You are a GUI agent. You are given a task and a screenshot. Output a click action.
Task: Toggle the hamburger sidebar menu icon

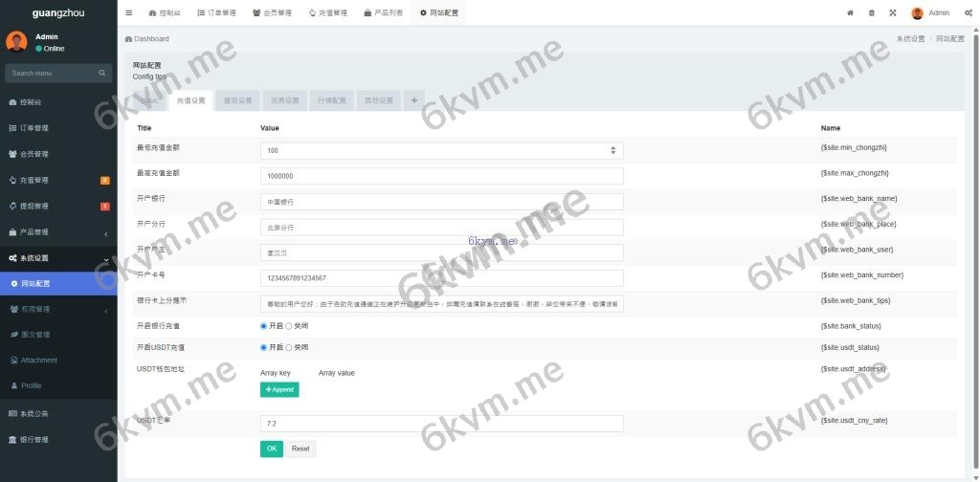[x=129, y=12]
